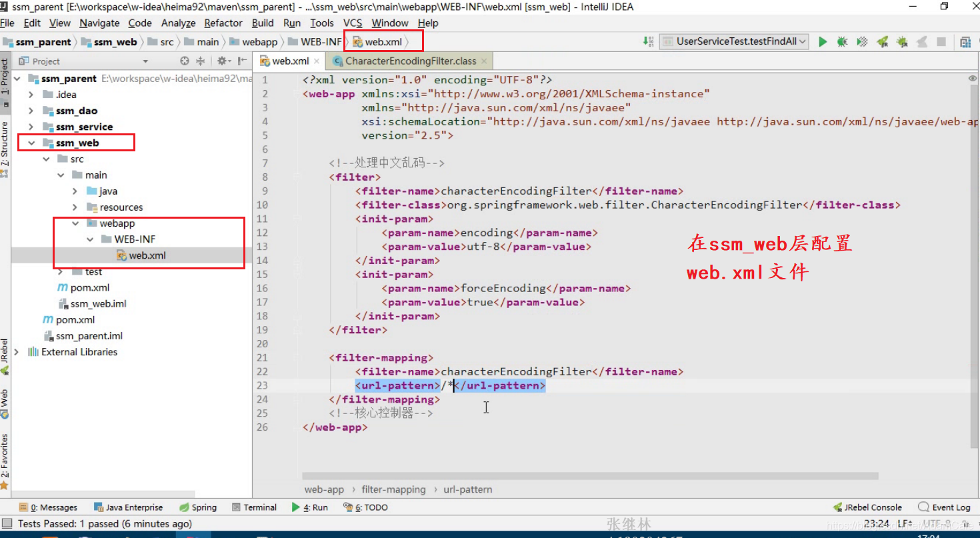Open the Java Enterprise tool window
Image resolution: width=980 pixels, height=538 pixels.
(129, 507)
